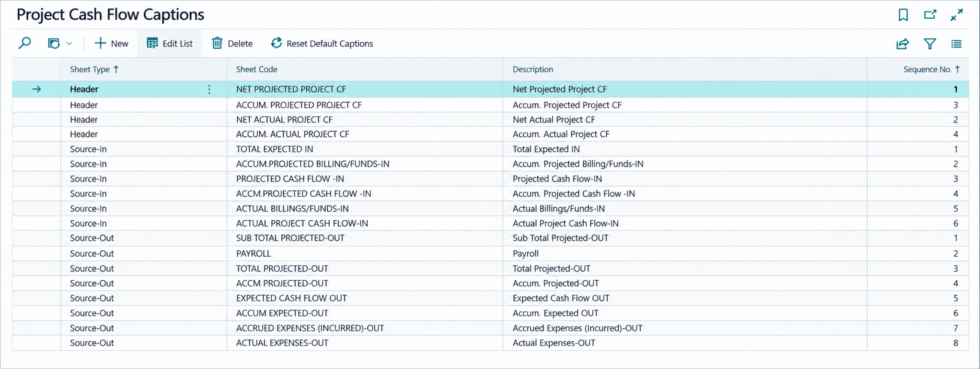
Task: Open the view layout icon
Action: [54, 43]
